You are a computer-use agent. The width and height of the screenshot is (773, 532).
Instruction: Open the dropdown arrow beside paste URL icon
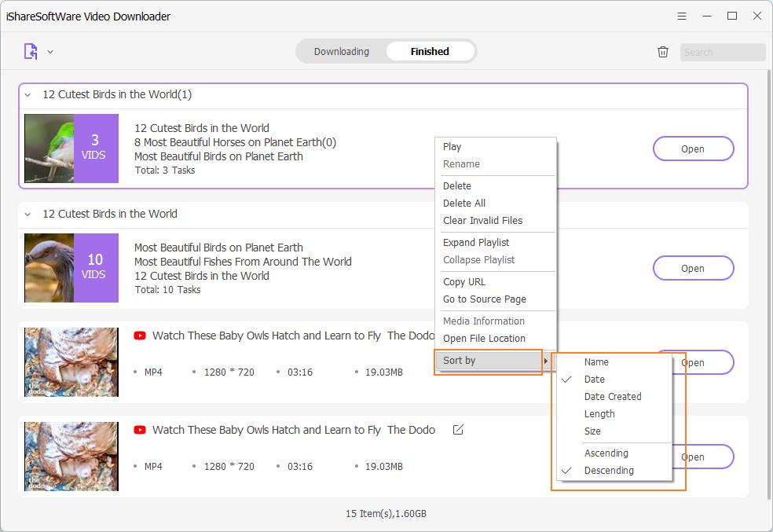point(50,52)
